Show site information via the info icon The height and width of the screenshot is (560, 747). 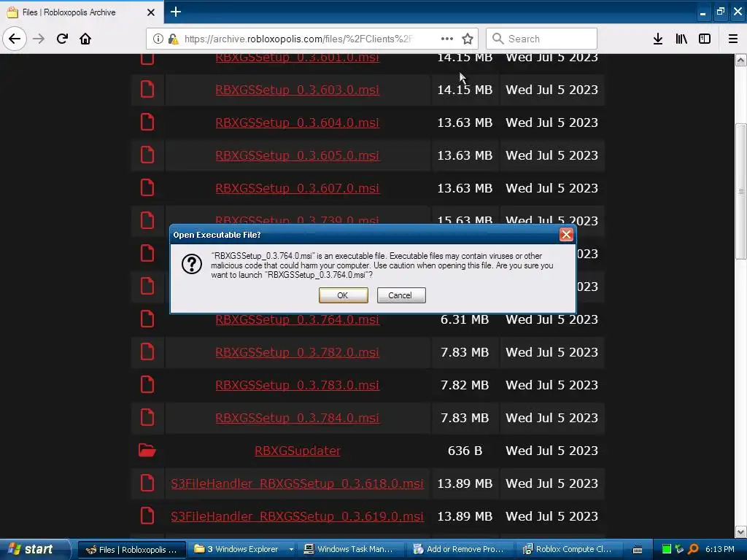pos(158,39)
